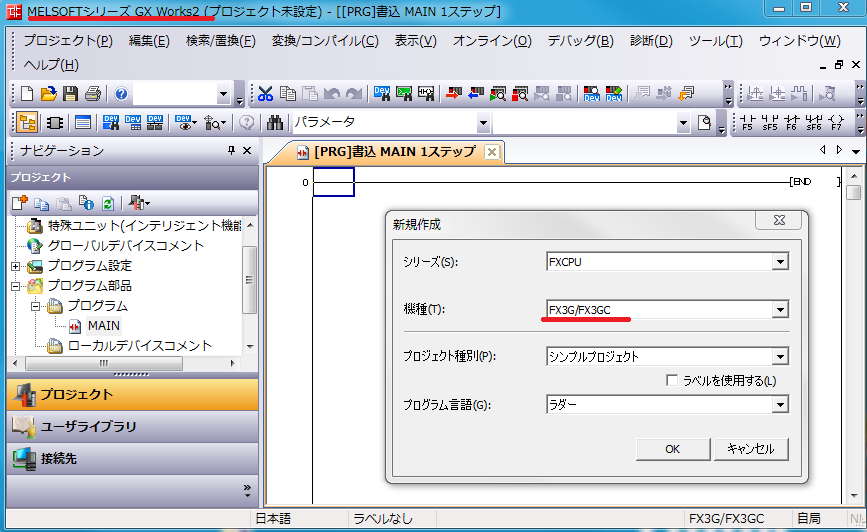Open the device monitor eye Dev dropdown
Screen dimensions: 867x532
186,122
